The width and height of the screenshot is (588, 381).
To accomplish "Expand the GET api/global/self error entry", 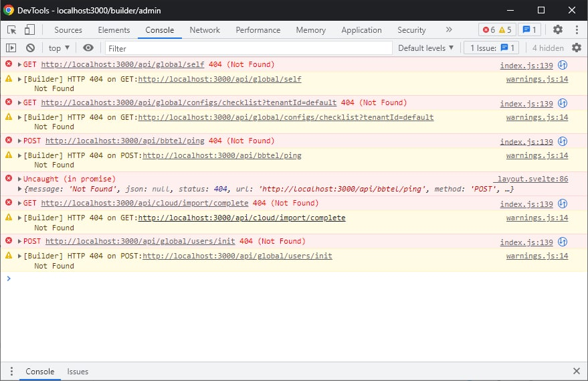I will (x=19, y=64).
